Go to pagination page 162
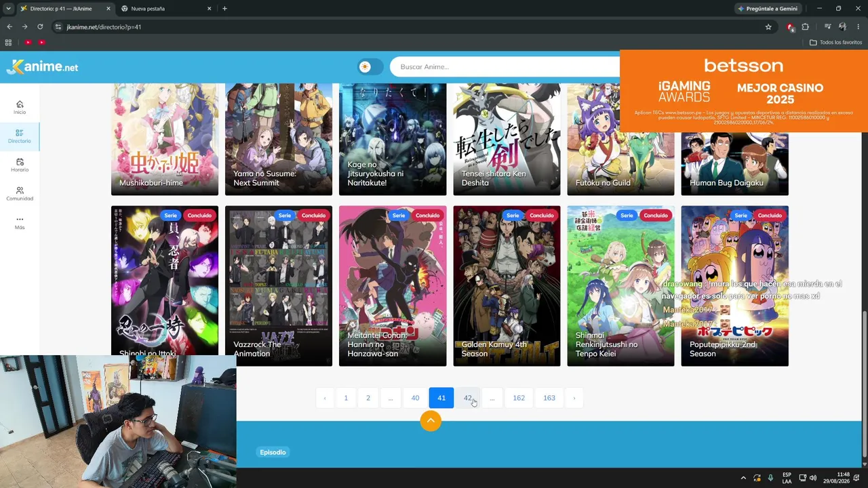Screen dimensions: 868x488 pyautogui.click(x=519, y=398)
